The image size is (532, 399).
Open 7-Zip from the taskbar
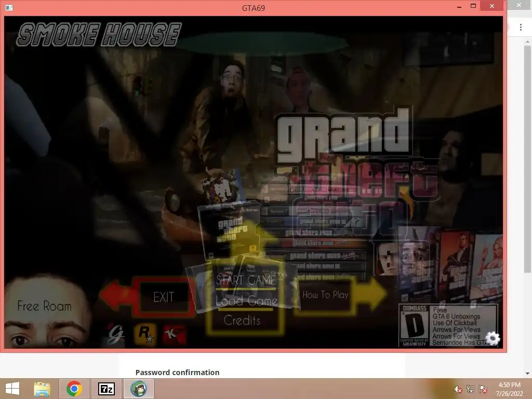106,389
